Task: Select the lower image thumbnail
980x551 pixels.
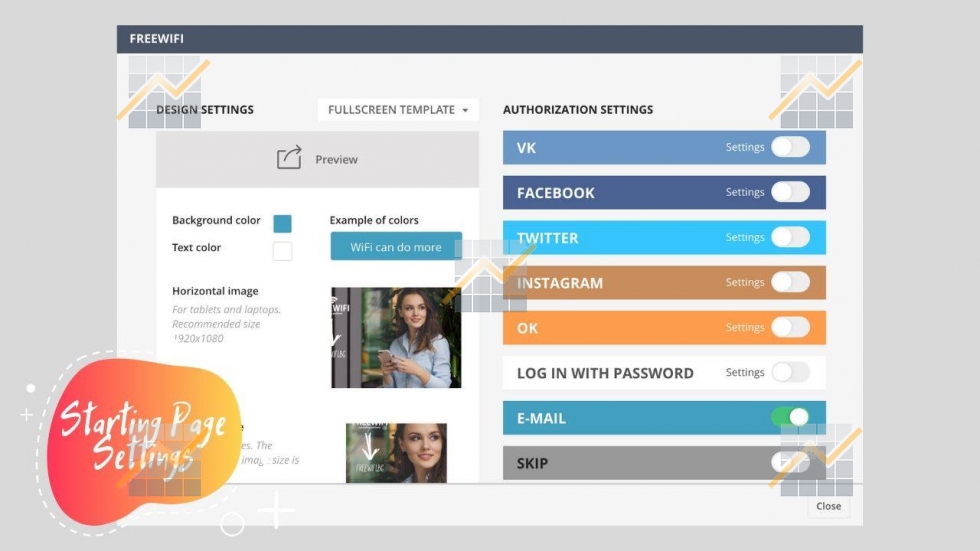Action: [396, 453]
